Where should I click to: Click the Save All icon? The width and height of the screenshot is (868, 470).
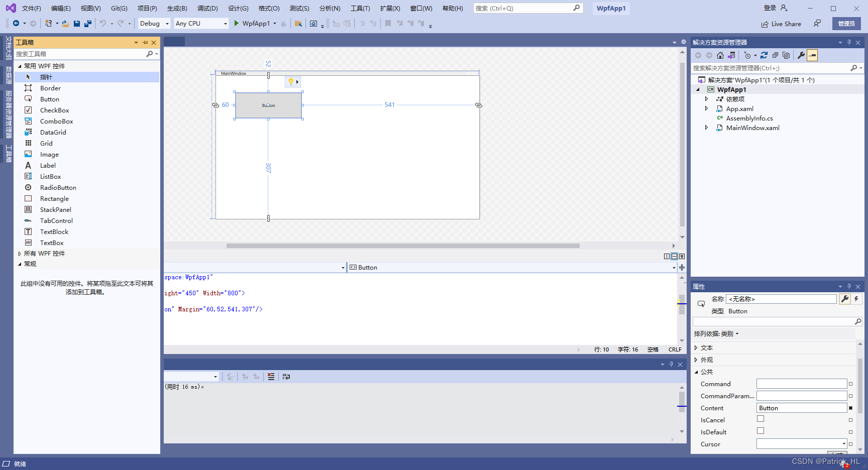(88, 24)
